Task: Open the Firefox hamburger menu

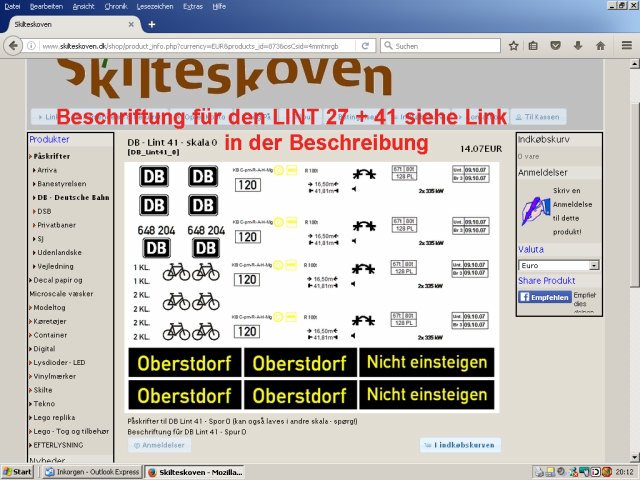Action: (627, 46)
